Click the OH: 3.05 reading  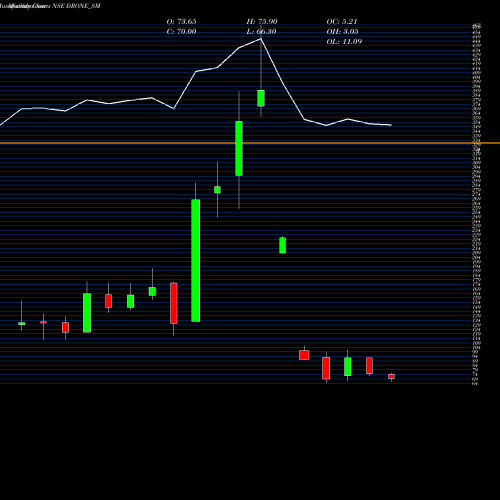(x=342, y=31)
